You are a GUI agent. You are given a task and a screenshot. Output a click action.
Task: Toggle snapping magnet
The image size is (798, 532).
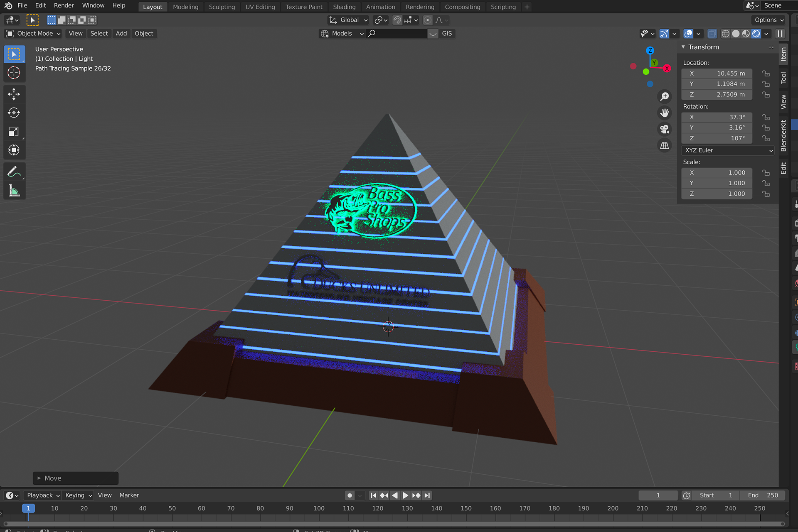(397, 20)
